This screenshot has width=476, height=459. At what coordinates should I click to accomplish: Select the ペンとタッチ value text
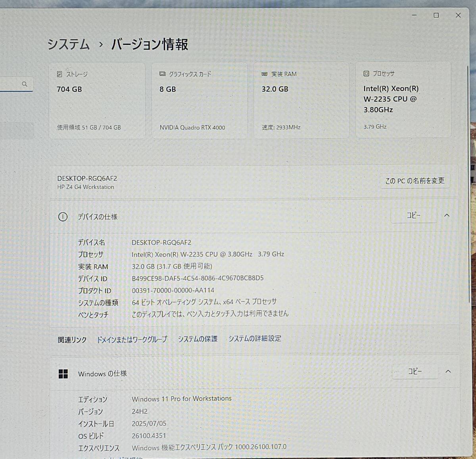(x=210, y=314)
